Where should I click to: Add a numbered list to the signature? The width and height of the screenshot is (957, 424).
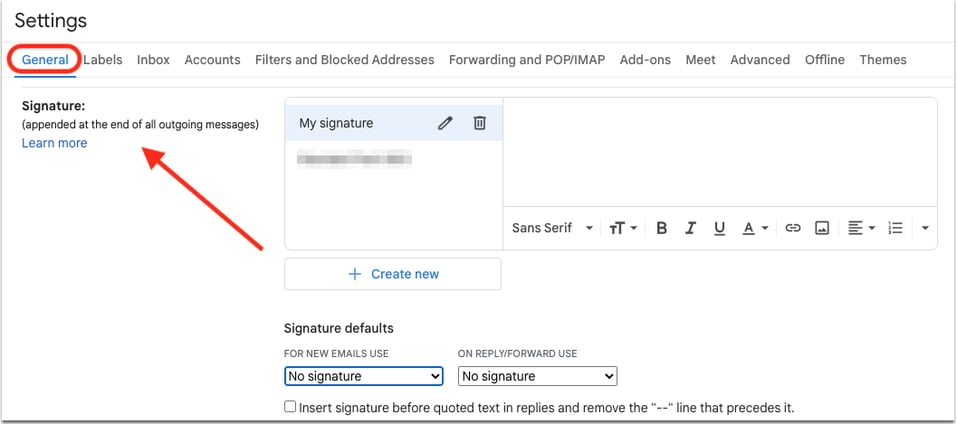pyautogui.click(x=895, y=228)
